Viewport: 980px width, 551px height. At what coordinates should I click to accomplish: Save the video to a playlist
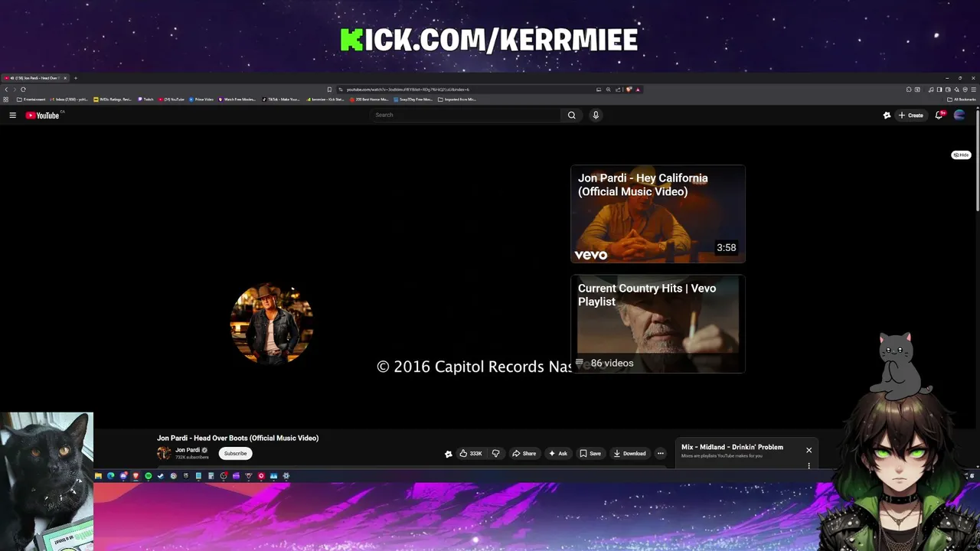pos(590,453)
